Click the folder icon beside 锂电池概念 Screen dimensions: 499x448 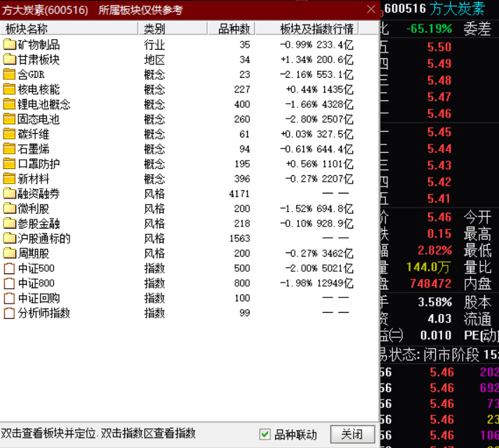(10, 104)
